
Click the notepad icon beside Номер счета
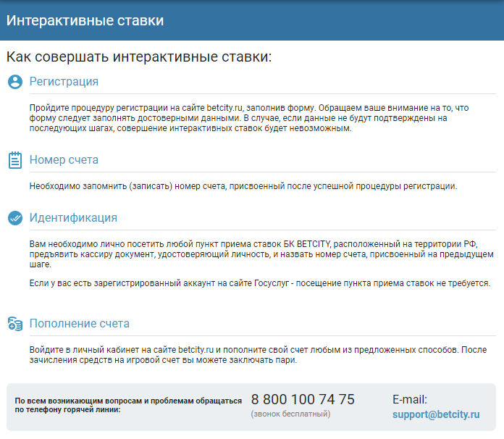(x=15, y=160)
